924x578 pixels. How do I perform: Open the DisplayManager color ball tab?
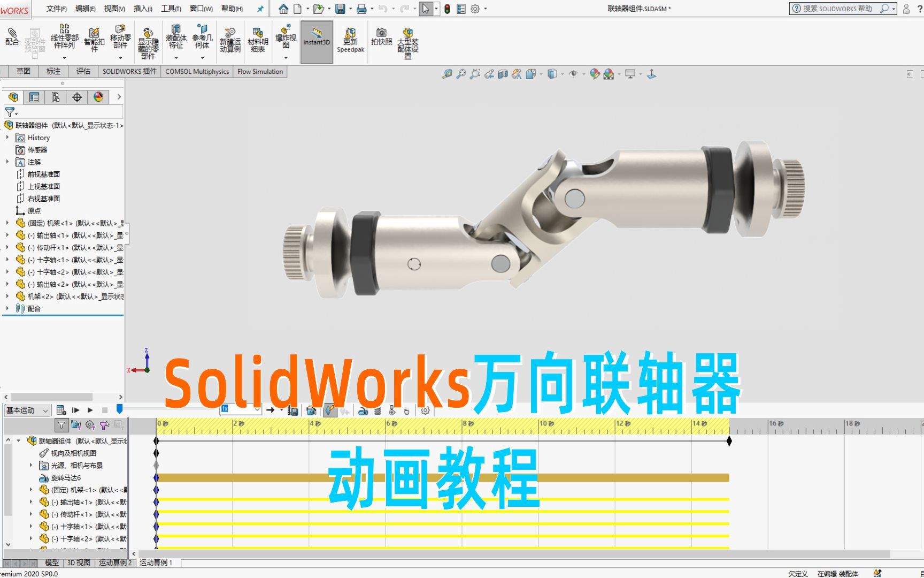(x=98, y=97)
